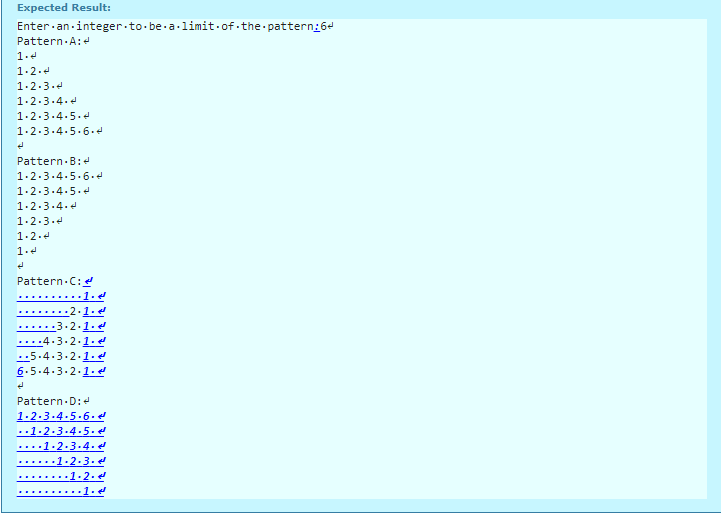This screenshot has width=721, height=515.
Task: Click row '1 2' under Pattern B
Action: [x=33, y=236]
